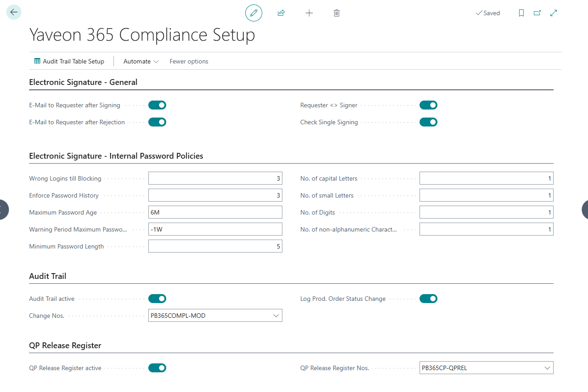Collapse Electronic Signature - Internal Password Policies section
This screenshot has height=392, width=588.
click(116, 156)
